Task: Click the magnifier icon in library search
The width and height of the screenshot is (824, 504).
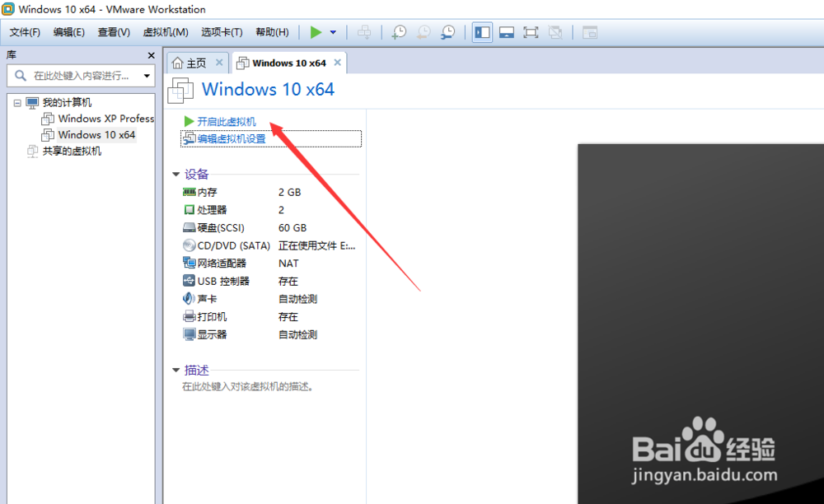Action: 20,76
